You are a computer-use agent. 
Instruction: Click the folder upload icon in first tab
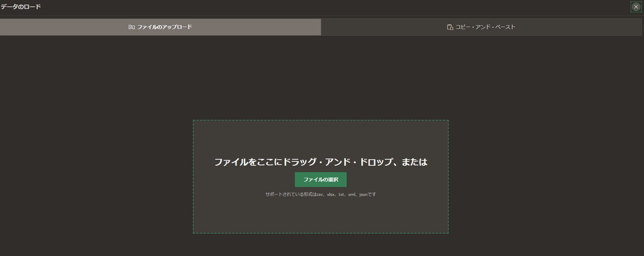coord(131,27)
